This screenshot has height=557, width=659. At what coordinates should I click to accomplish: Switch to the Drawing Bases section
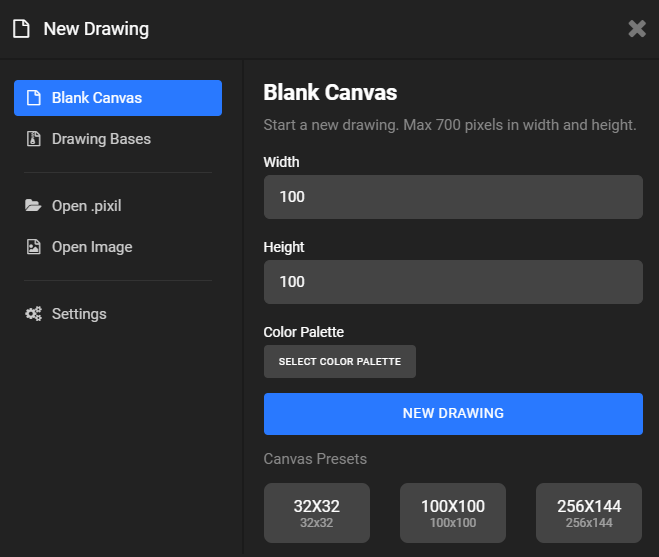pos(101,139)
